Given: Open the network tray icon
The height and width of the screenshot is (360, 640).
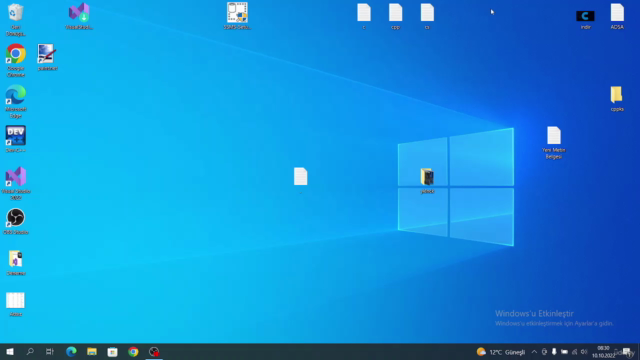Looking at the screenshot, I should (x=574, y=352).
